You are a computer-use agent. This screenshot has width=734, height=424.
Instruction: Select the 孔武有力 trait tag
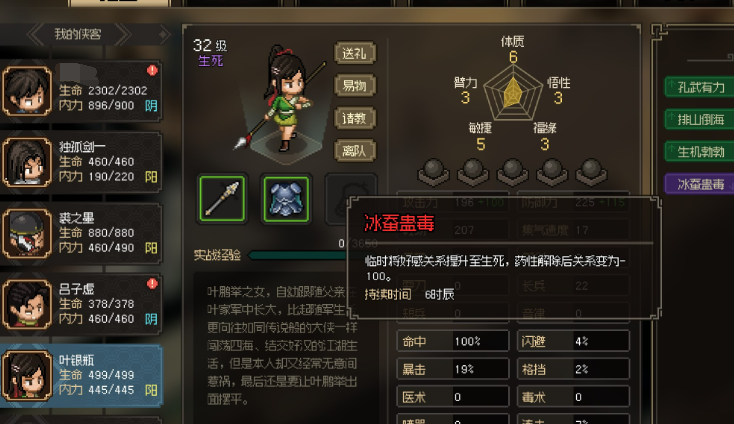point(699,87)
